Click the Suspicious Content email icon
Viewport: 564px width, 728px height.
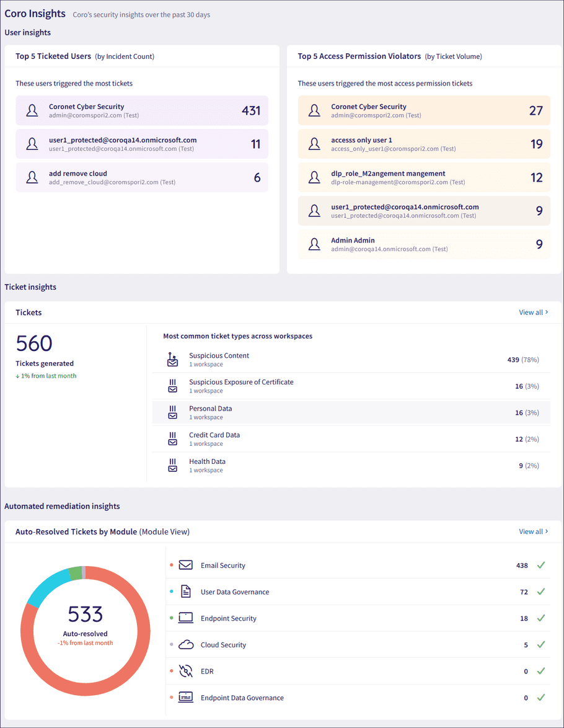coord(172,359)
